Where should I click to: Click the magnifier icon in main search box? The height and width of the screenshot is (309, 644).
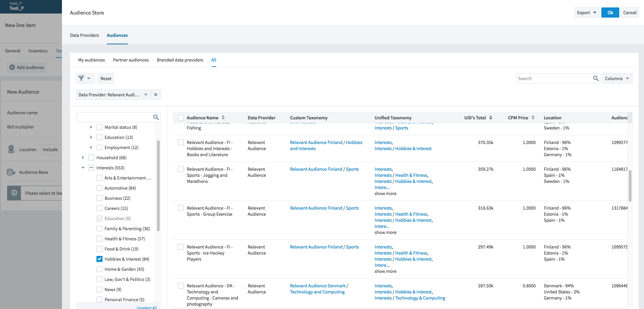596,78
